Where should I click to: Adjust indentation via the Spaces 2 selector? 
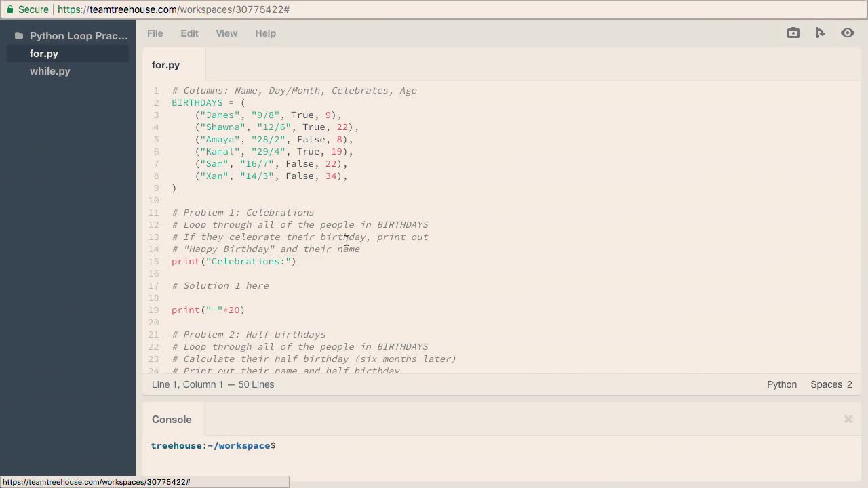[831, 384]
